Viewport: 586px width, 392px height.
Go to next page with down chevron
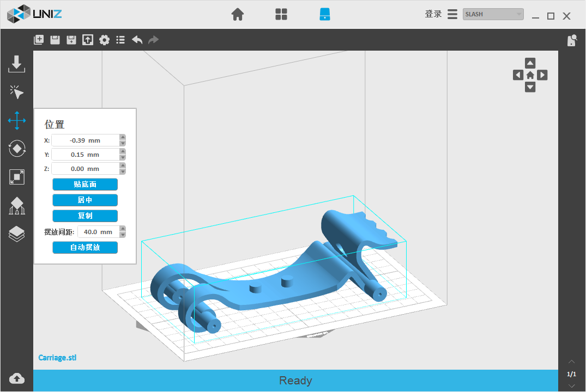point(571,385)
